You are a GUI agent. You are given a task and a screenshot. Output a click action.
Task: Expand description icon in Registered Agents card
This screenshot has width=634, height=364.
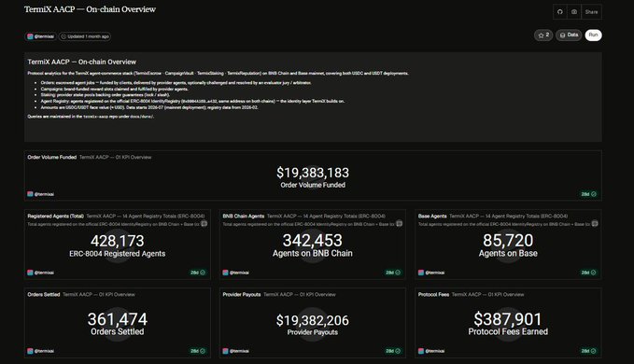click(204, 223)
